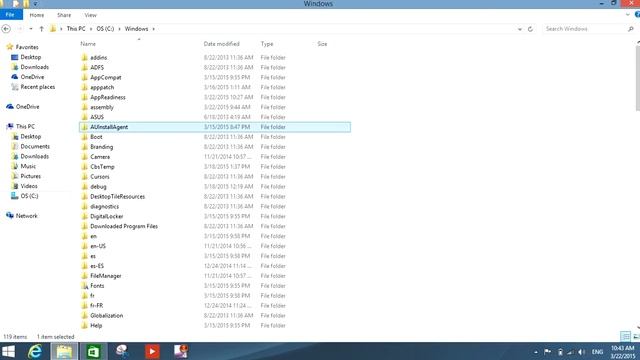This screenshot has height=360, width=640.
Task: Select Favorites in the navigation pane
Action: 27,47
